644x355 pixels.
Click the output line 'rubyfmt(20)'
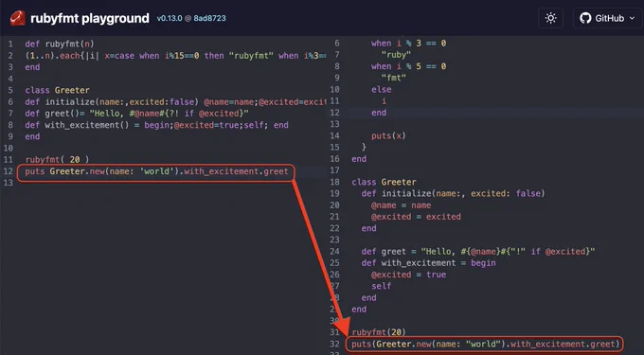379,332
